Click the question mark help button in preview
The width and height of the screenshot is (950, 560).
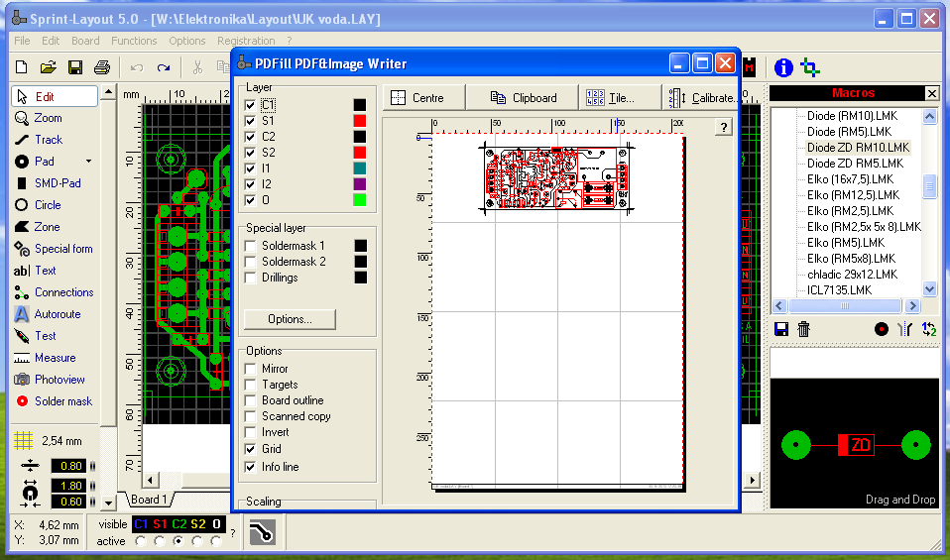723,127
